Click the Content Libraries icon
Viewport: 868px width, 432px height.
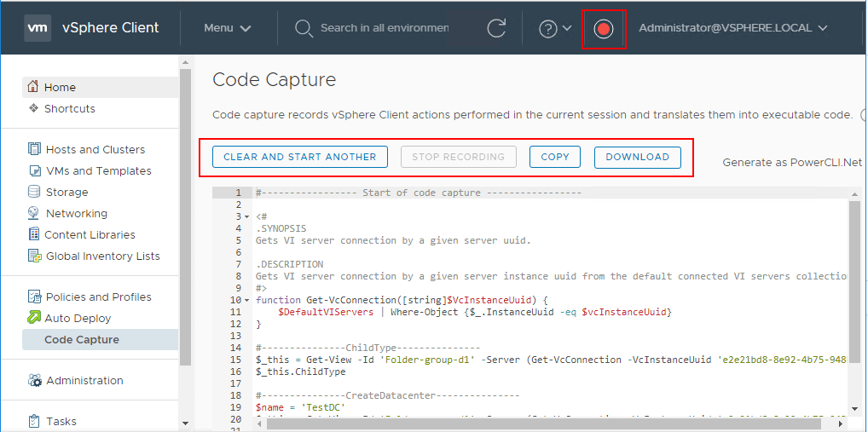[x=34, y=234]
